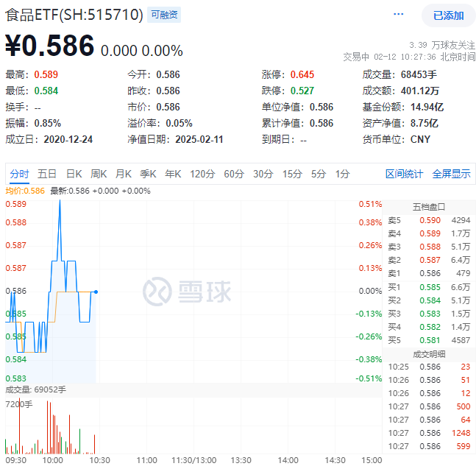The image size is (476, 469).
Task: Click the 卖1 row price 0.586
Action: 430,273
